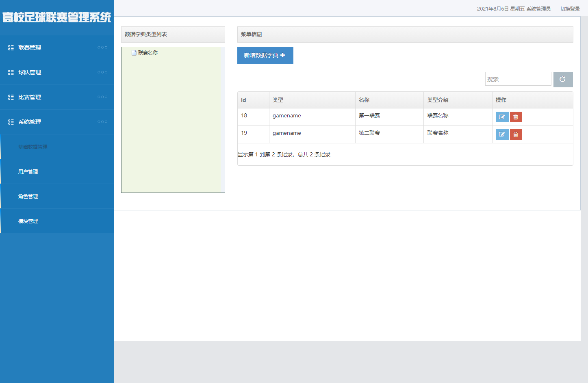
Task: Click the edit icon for row 19
Action: point(502,134)
